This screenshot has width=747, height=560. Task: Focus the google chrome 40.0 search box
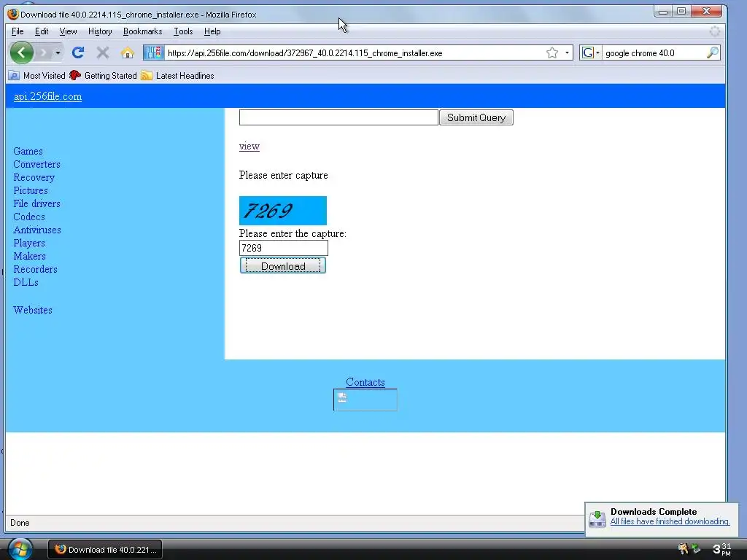654,52
